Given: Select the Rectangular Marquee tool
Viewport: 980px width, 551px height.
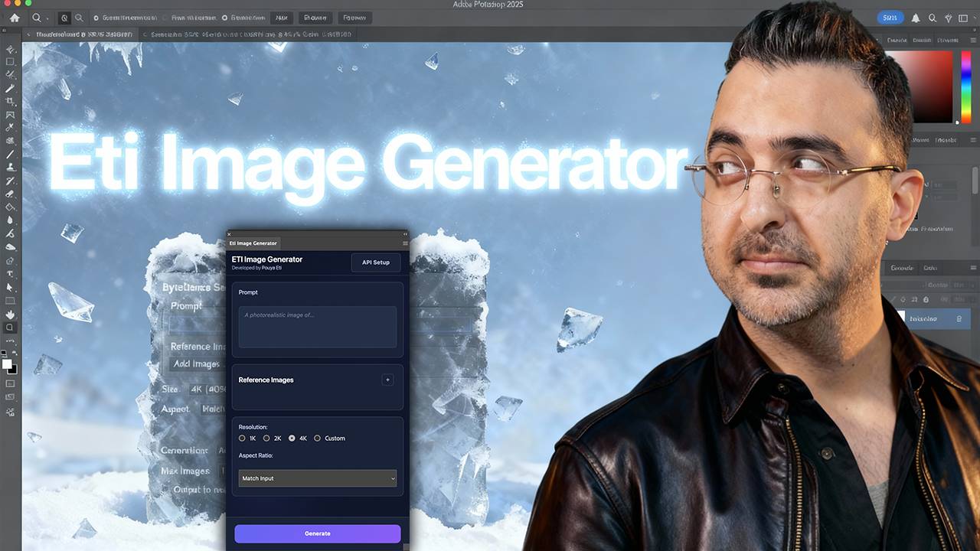Looking at the screenshot, I should coord(11,62).
